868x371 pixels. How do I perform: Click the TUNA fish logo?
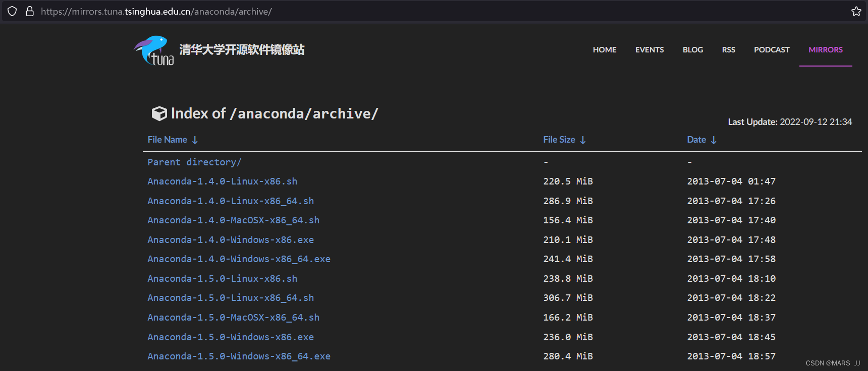tap(154, 50)
